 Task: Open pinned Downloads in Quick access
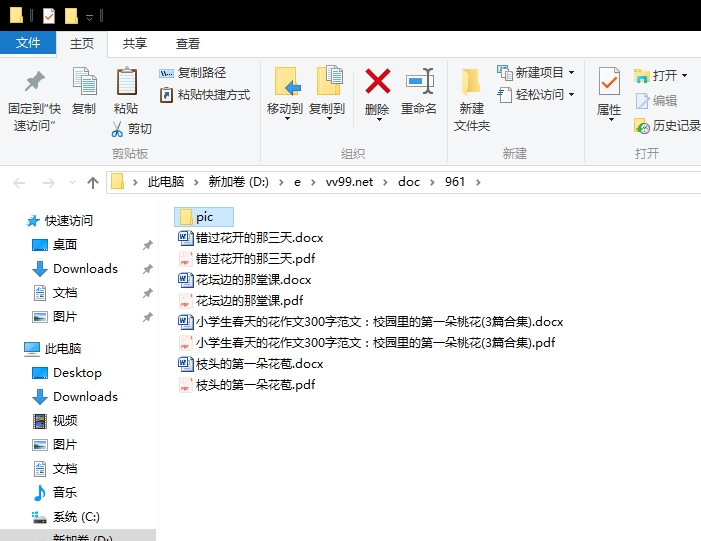[75, 269]
